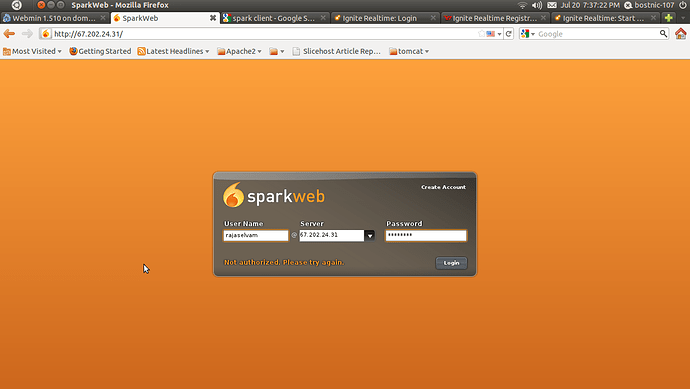Click the Login button
690x389 pixels.
[x=451, y=263]
